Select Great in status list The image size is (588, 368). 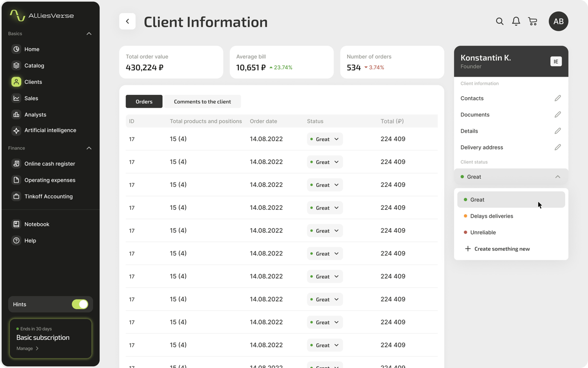[x=511, y=200]
